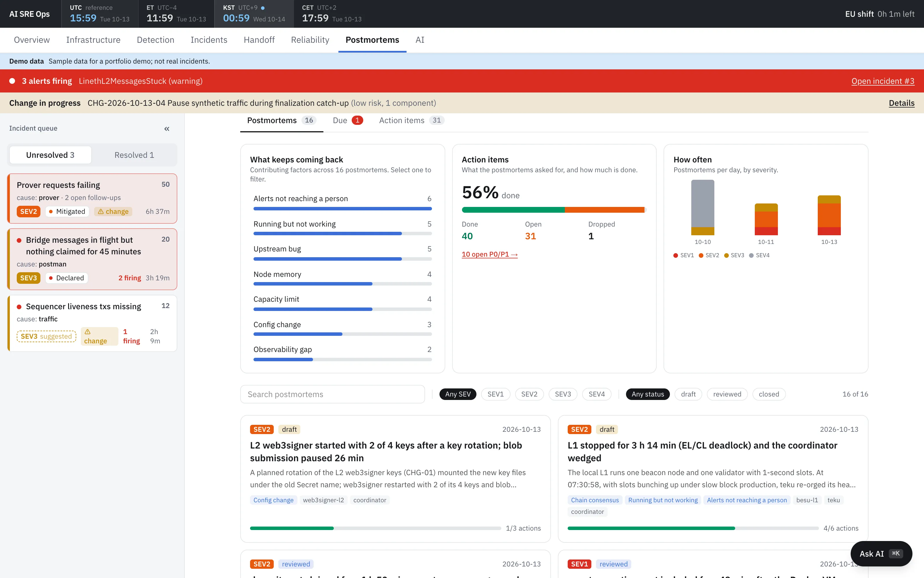Click SEV2 badge on Prover requests failing
Image resolution: width=924 pixels, height=578 pixels.
click(x=29, y=211)
